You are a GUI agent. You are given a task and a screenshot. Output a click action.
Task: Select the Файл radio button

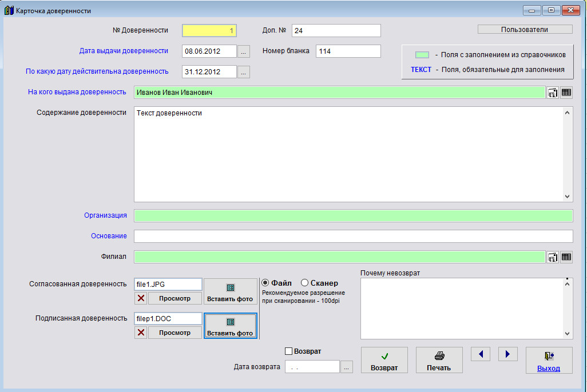point(265,283)
